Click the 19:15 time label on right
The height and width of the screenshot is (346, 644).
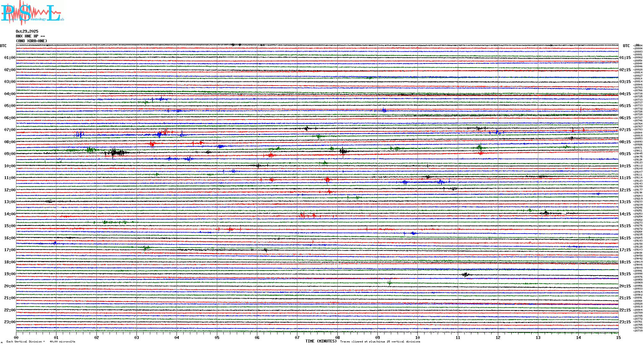(x=625, y=274)
